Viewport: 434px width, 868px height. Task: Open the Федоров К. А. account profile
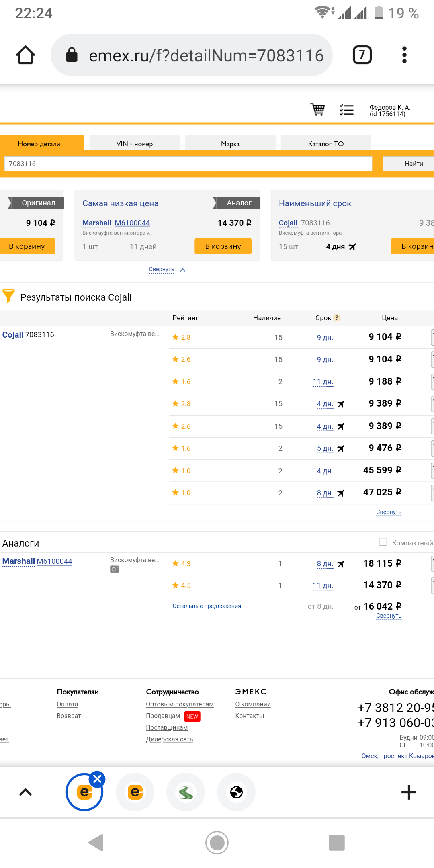coord(390,111)
